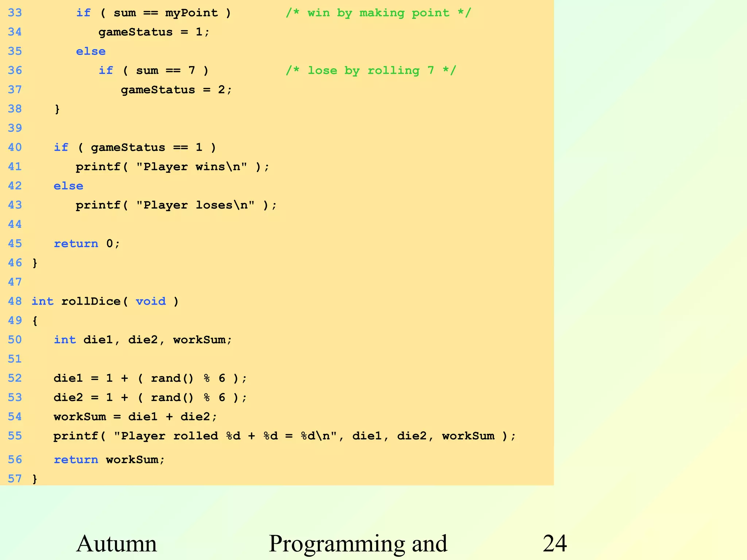Select the line 'gameStatus = 1;'

tap(154, 32)
